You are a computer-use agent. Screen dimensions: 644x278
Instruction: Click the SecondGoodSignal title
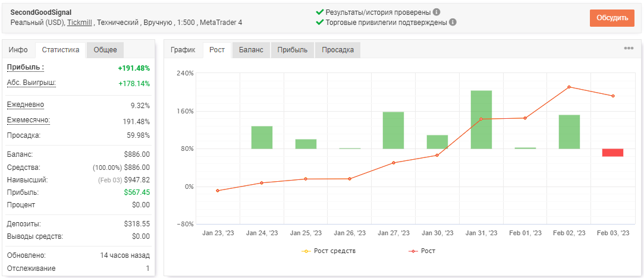tap(41, 12)
